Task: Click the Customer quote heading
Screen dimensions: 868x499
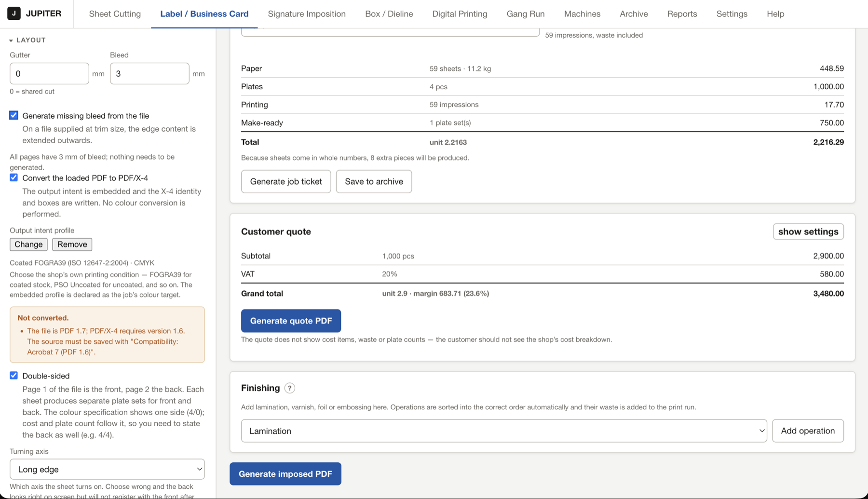Action: tap(276, 231)
